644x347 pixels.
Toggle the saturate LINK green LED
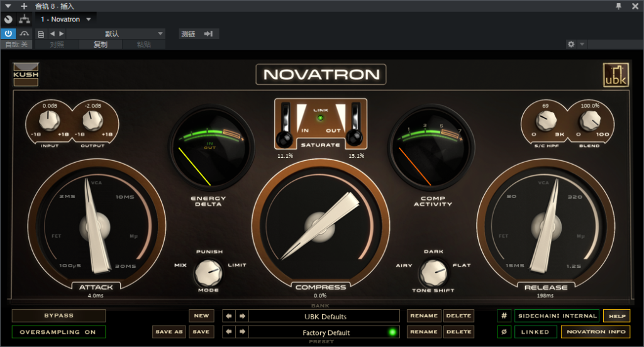320,118
